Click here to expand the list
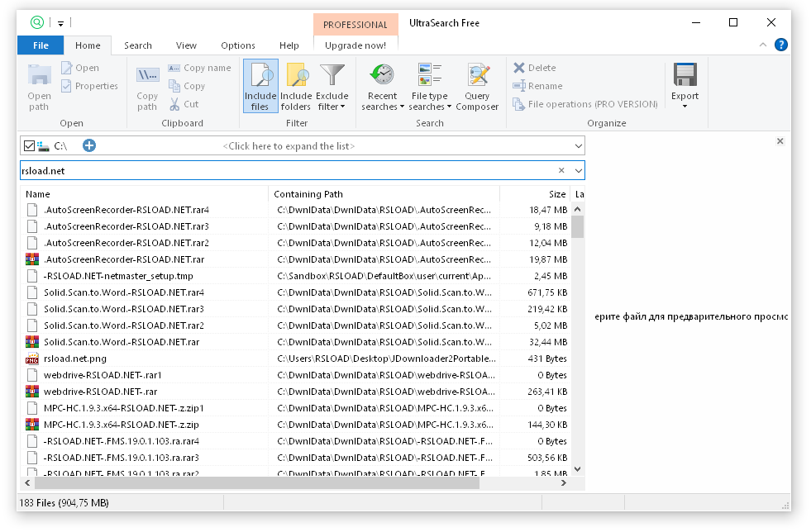Viewport: 811px width, 532px height. point(289,146)
